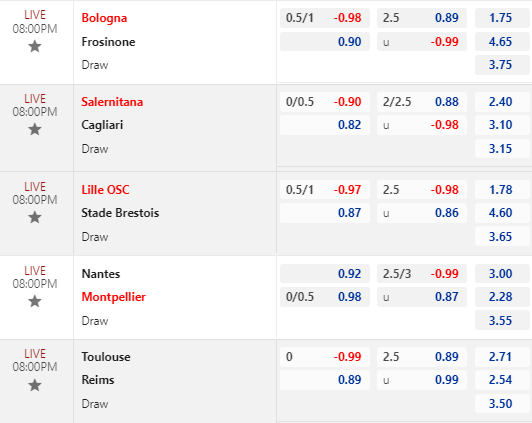The image size is (532, 423).
Task: Mark Lille OSC vs Stade Brestois as favorite
Action: click(35, 217)
